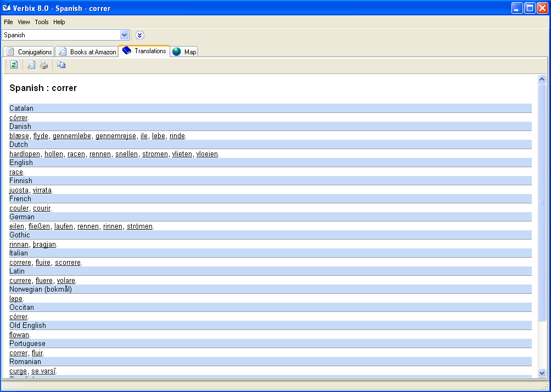Click the Spanish : correr heading
This screenshot has width=551, height=392.
pyautogui.click(x=43, y=88)
